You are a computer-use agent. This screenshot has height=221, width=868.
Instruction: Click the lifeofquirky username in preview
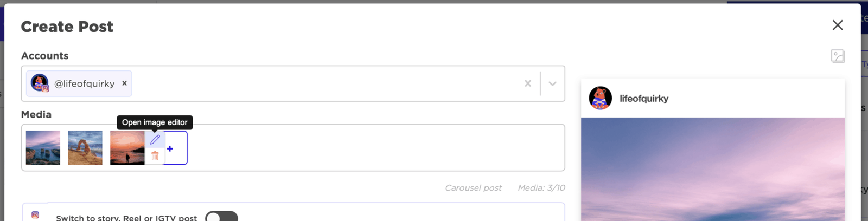click(644, 99)
